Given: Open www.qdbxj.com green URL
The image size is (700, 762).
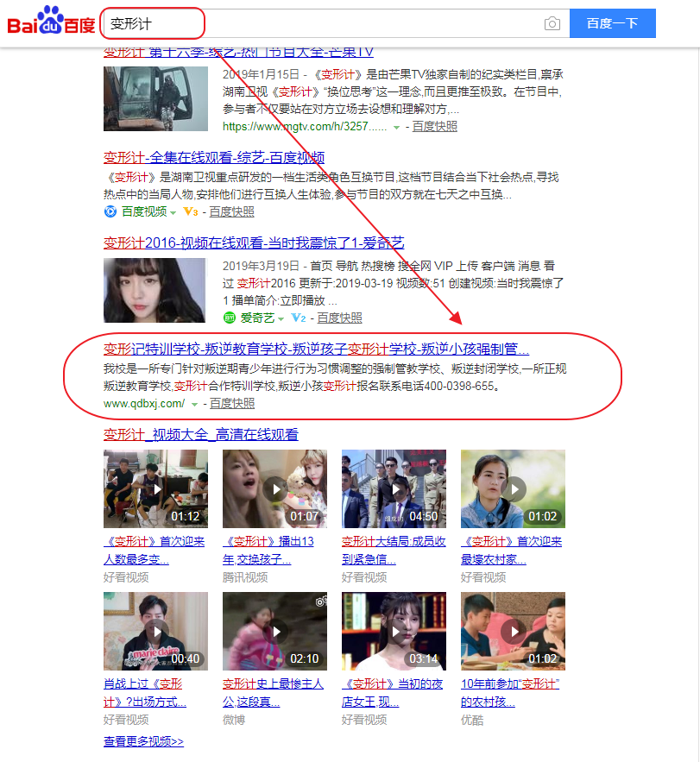Looking at the screenshot, I should pos(144,403).
